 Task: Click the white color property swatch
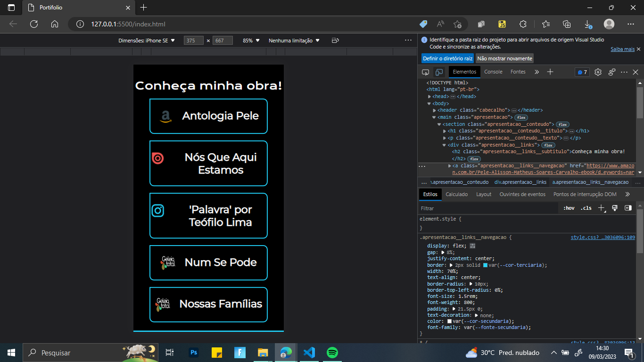[450, 321]
